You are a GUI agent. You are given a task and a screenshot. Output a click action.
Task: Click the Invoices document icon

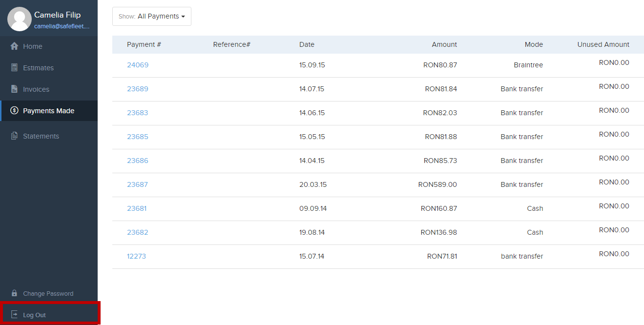click(14, 89)
